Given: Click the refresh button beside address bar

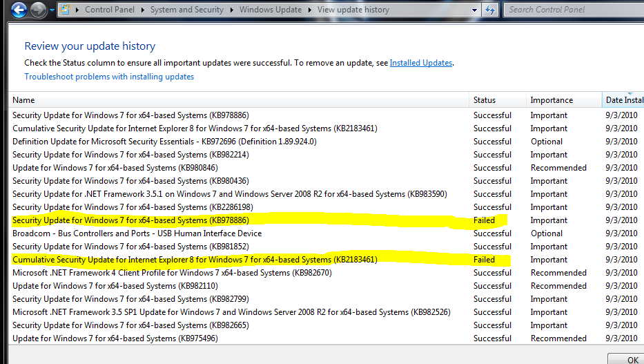Looking at the screenshot, I should (x=490, y=10).
